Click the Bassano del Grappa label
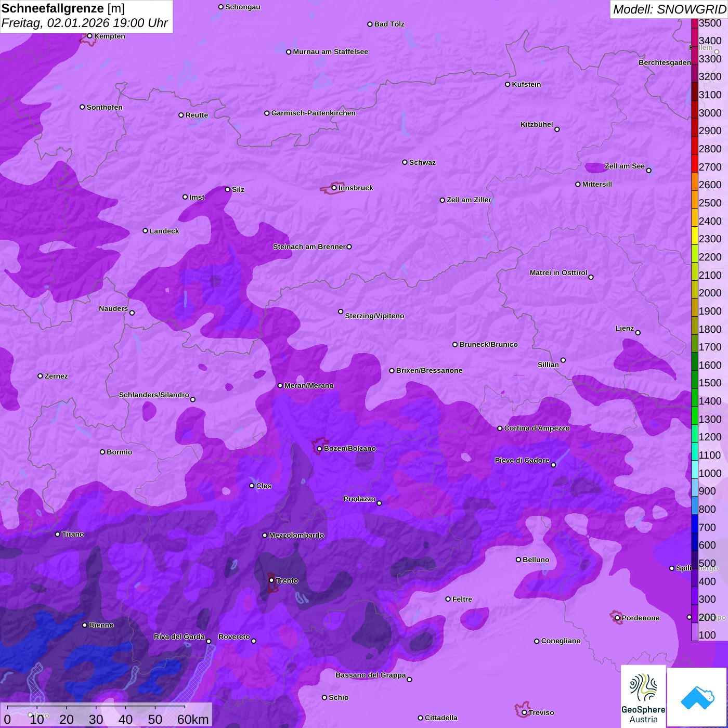The image size is (728, 728). point(371,675)
